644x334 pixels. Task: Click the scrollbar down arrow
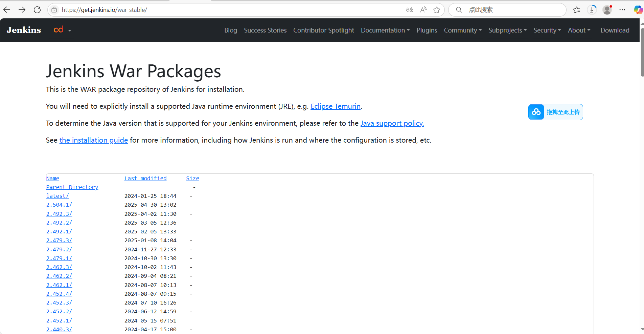(x=642, y=329)
